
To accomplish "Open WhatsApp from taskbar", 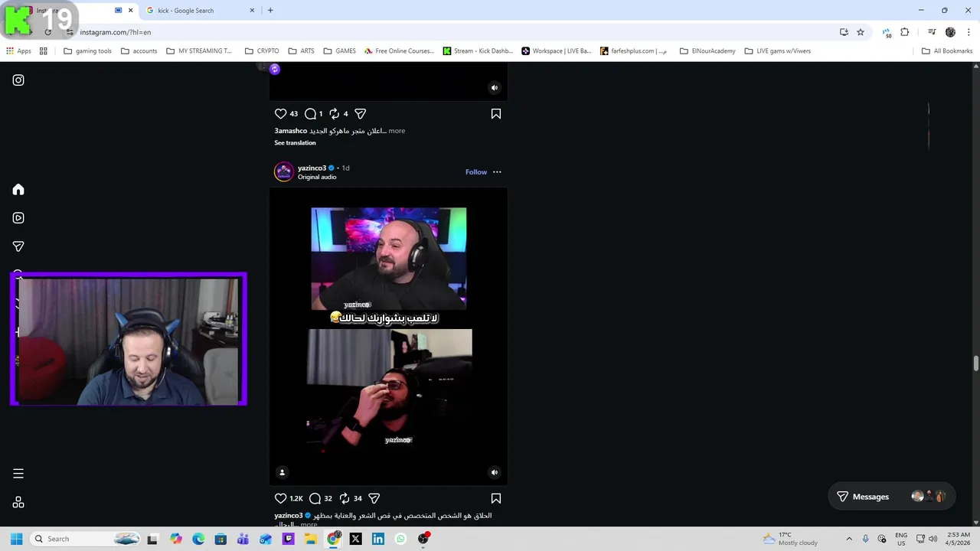I will pyautogui.click(x=400, y=539).
